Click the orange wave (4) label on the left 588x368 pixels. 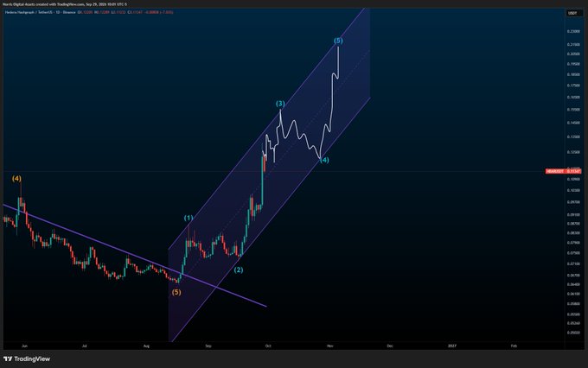16,178
